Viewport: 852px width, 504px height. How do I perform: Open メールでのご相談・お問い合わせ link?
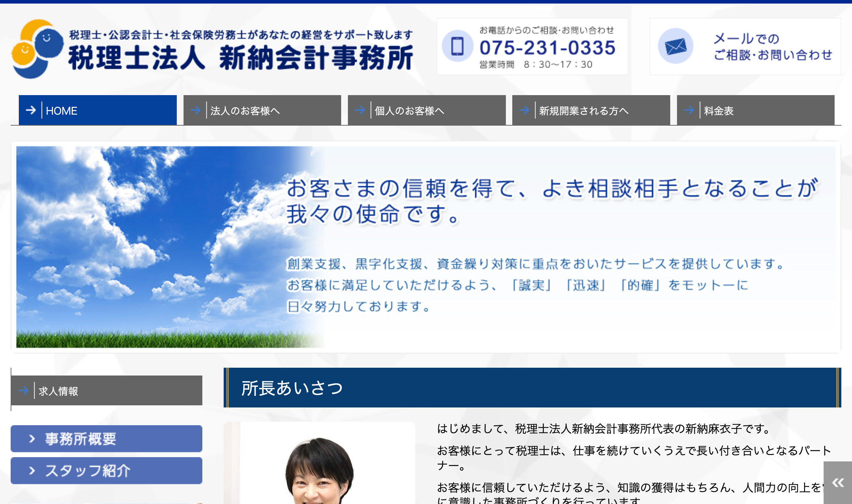[772, 47]
